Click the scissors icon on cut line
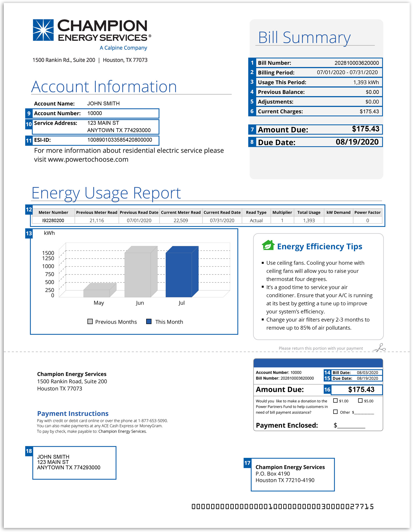 379,348
